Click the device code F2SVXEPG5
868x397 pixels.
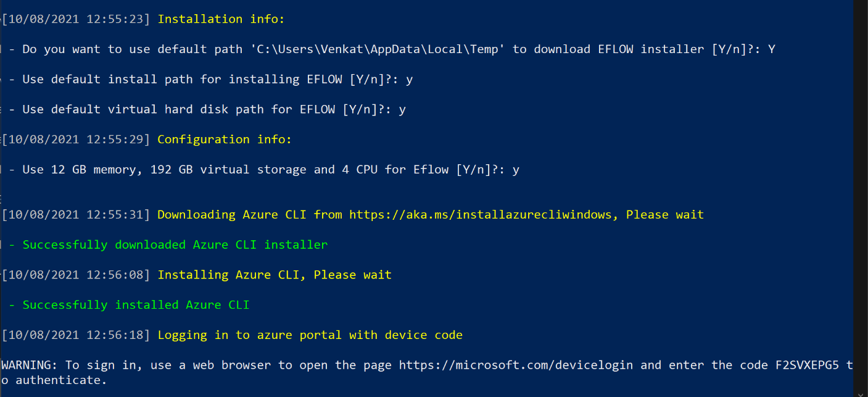[807, 365]
